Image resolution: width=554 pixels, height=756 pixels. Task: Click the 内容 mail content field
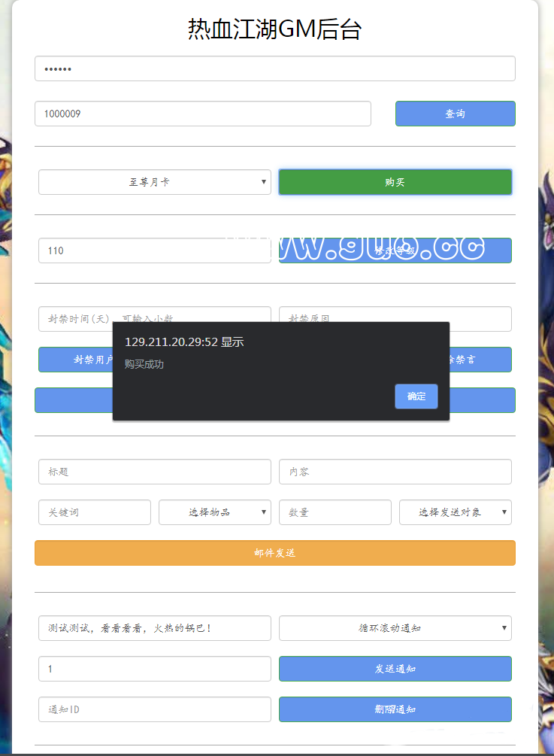395,472
